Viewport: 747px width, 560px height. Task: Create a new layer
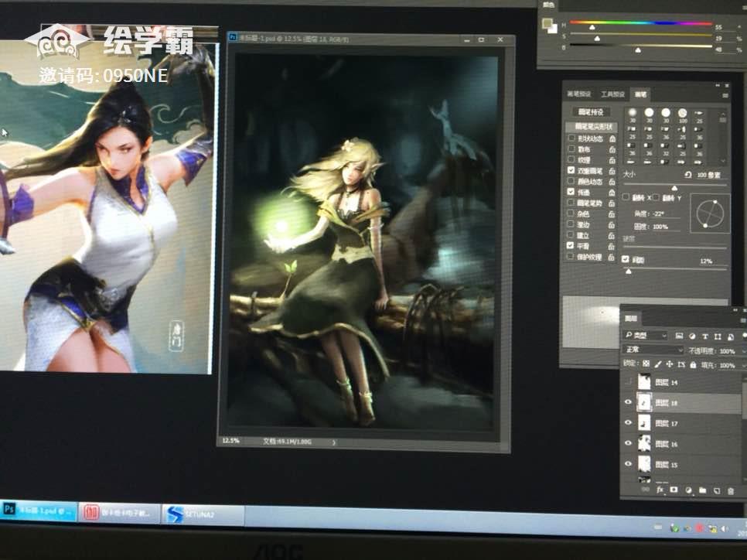coord(717,490)
